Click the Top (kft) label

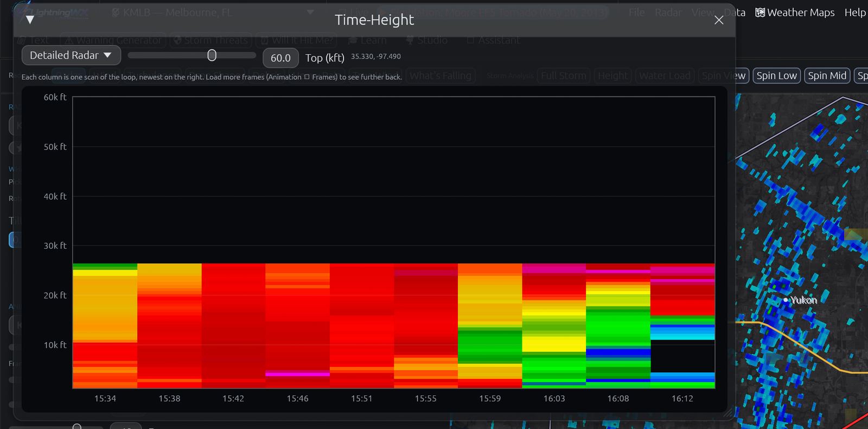click(x=325, y=58)
